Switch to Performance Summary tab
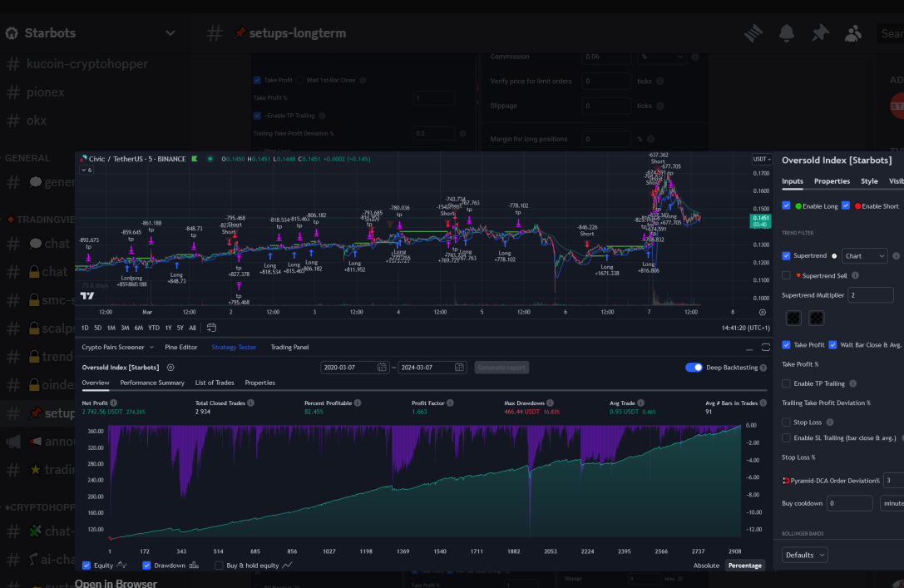The height and width of the screenshot is (588, 904). coord(152,383)
